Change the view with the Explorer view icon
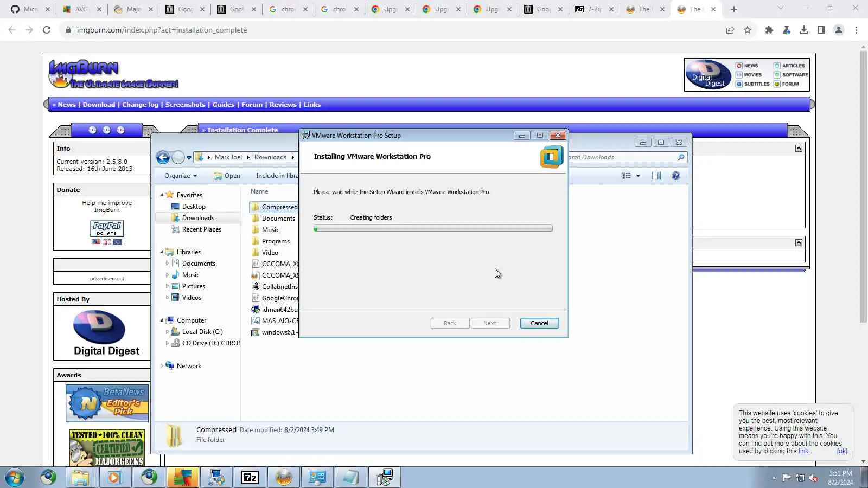 627,176
